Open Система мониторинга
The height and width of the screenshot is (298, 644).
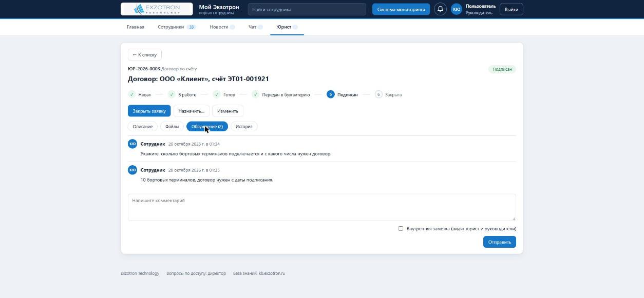pos(401,9)
